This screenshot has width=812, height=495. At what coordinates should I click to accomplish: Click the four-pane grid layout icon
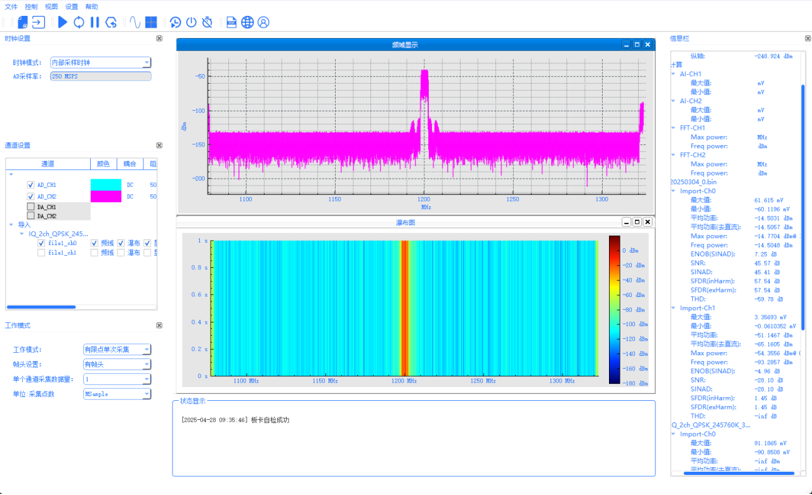click(151, 22)
